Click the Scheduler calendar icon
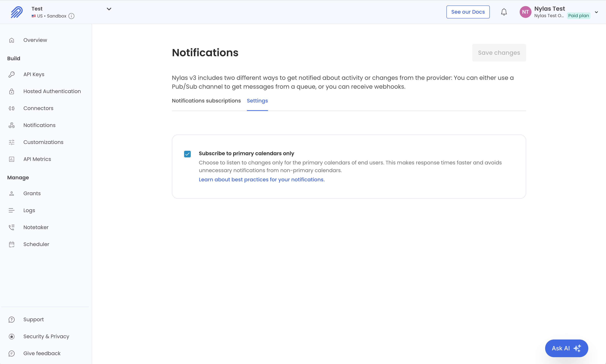The image size is (606, 364). click(x=12, y=244)
